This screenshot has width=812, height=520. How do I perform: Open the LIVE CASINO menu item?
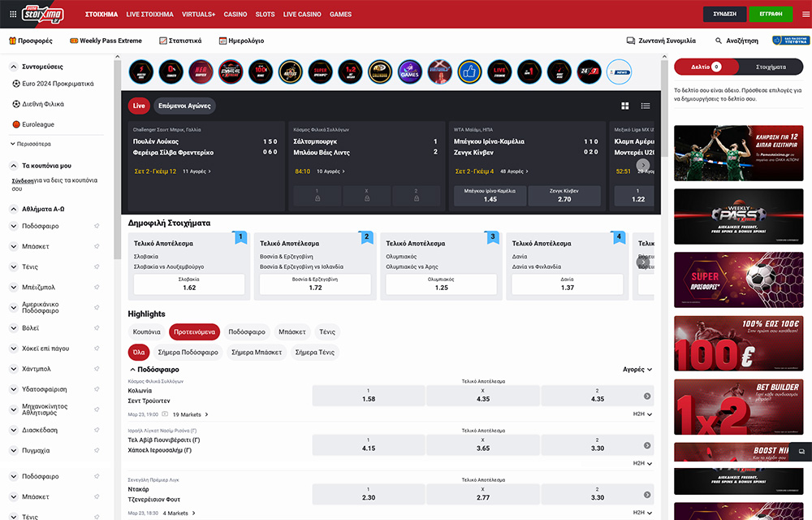click(302, 15)
